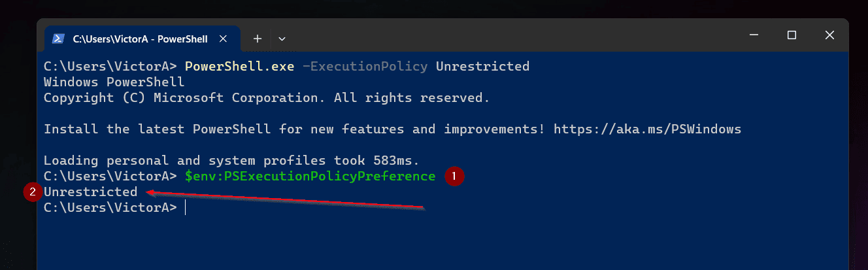Open a new tab with the plus button
Viewport: 868px width, 270px height.
pyautogui.click(x=258, y=39)
